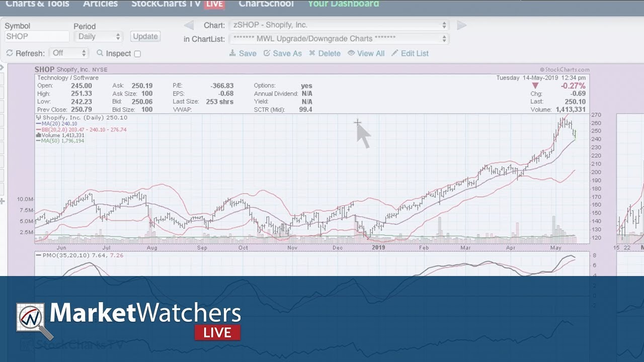Click the date text Tuesday 14-May-2019

point(527,78)
